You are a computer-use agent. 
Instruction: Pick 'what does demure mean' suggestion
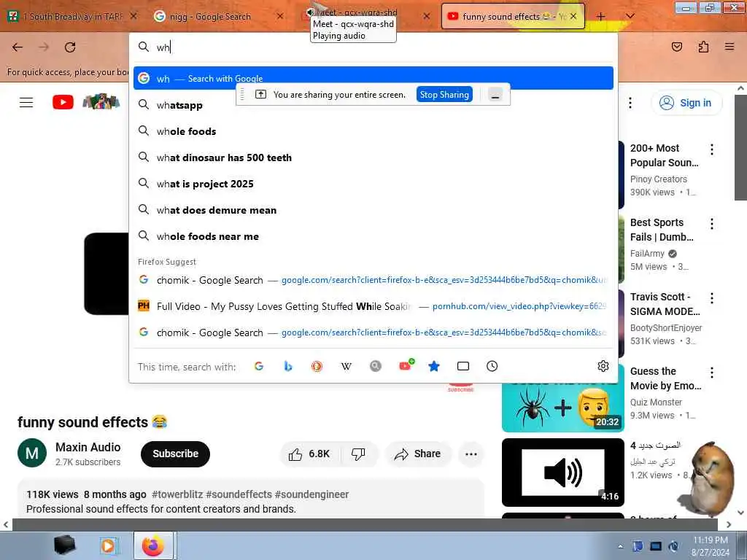[373, 210]
